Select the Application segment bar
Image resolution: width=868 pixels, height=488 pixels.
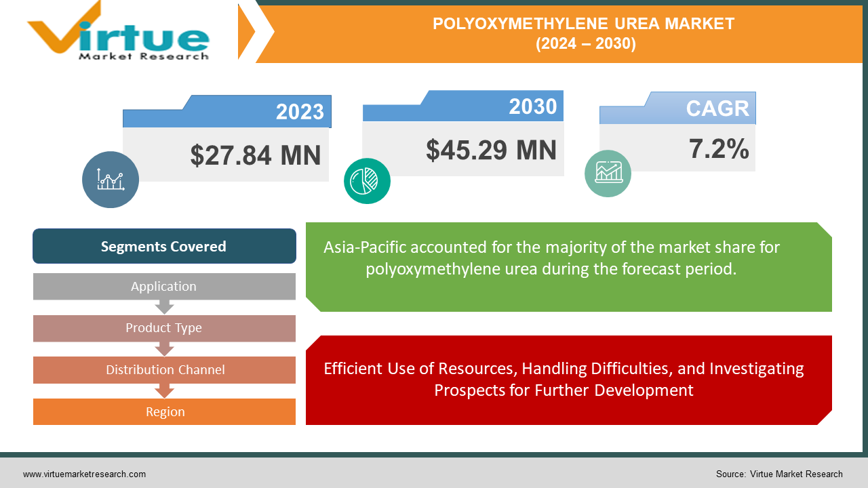click(164, 286)
